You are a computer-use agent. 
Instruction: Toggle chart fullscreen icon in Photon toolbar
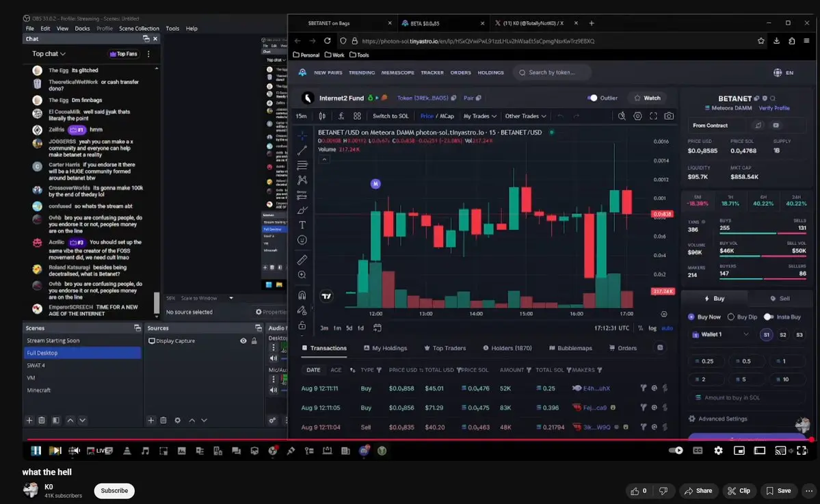point(653,116)
